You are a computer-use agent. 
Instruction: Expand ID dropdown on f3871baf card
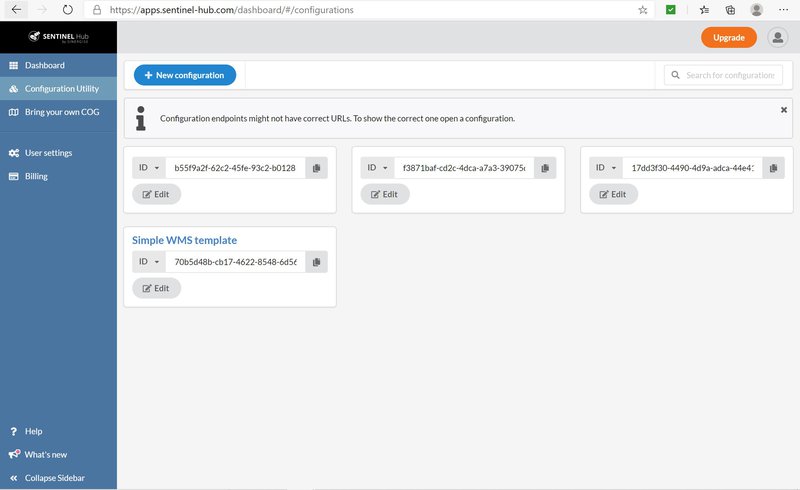click(378, 168)
